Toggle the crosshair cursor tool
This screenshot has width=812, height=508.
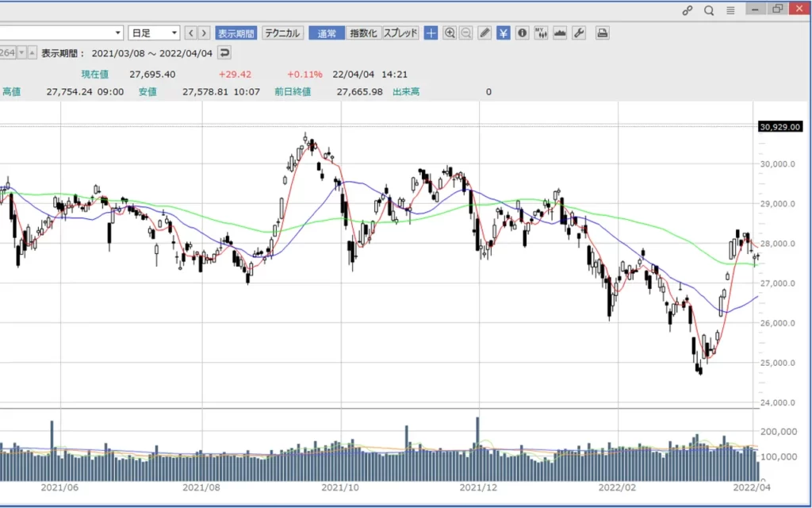pyautogui.click(x=431, y=33)
